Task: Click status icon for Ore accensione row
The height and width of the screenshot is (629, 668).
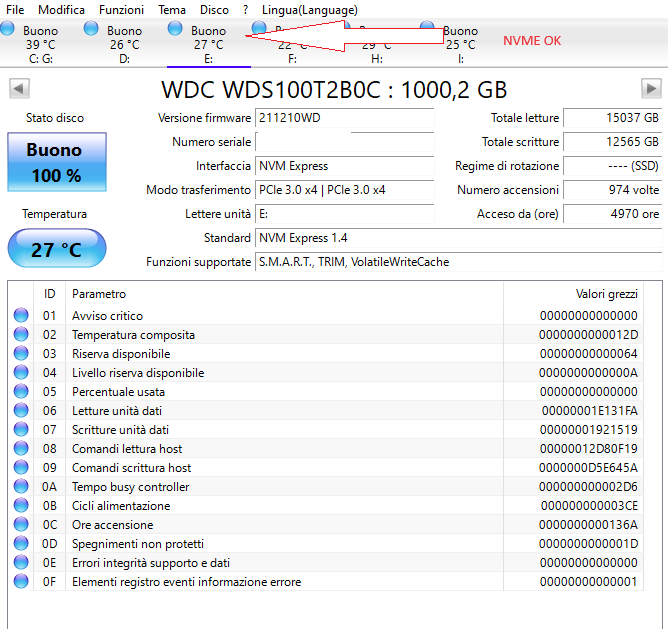Action: 21,524
